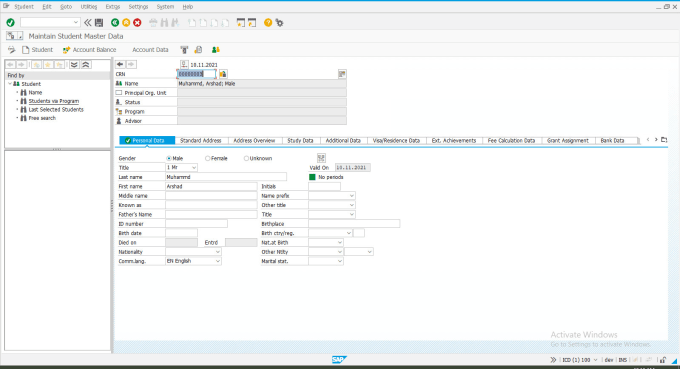Select the Name search tree item
The width and height of the screenshot is (680, 369).
point(35,92)
